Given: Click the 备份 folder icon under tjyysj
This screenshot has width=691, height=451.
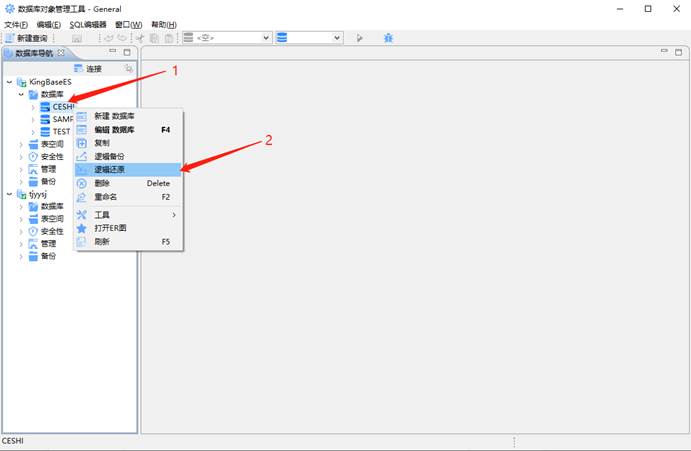Looking at the screenshot, I should coord(33,256).
